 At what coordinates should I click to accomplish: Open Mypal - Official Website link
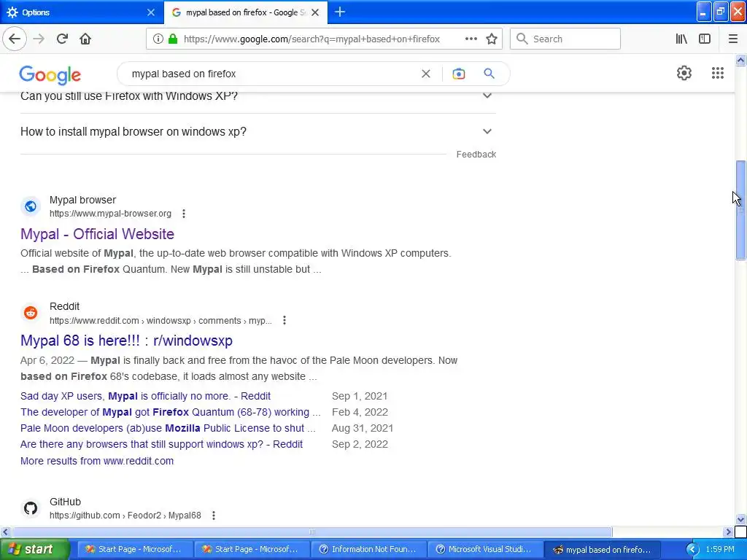click(97, 234)
